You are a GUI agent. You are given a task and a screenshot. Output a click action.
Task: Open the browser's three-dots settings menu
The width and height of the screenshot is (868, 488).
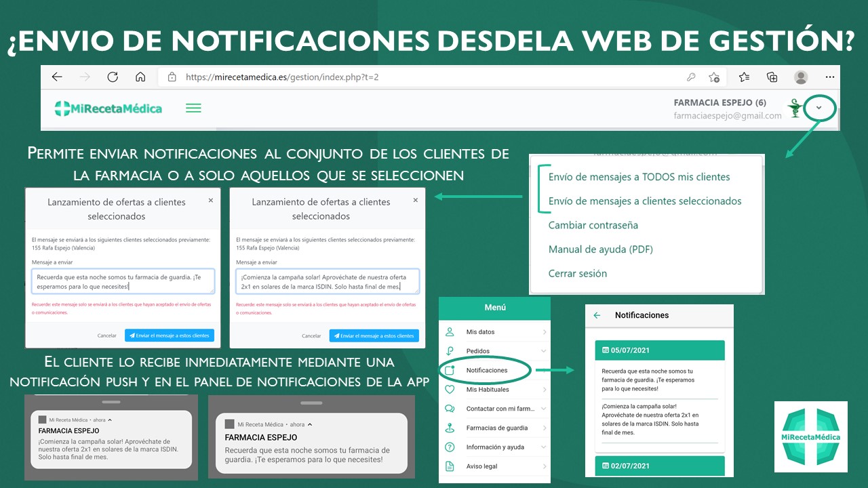tap(829, 77)
